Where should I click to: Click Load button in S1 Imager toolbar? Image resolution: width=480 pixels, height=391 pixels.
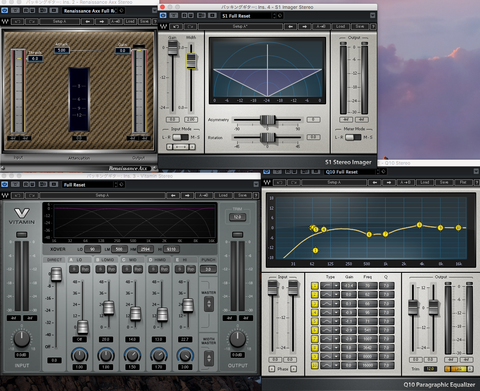(x=340, y=26)
